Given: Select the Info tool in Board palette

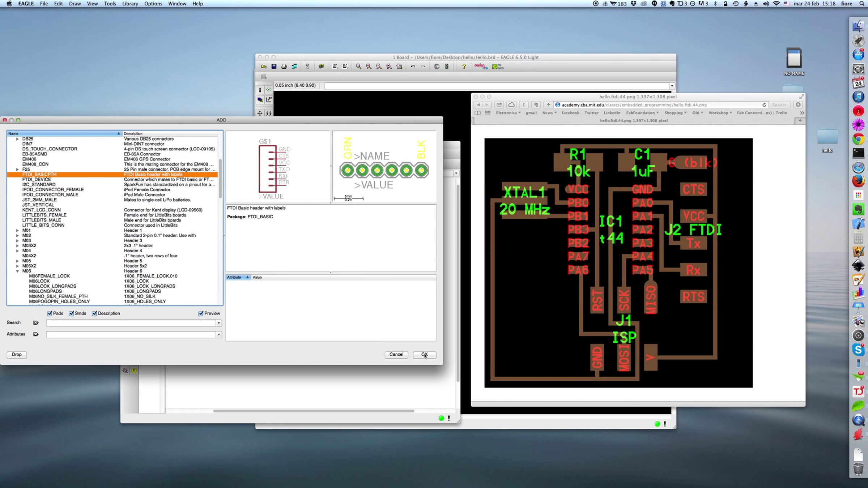Looking at the screenshot, I should tap(260, 90).
